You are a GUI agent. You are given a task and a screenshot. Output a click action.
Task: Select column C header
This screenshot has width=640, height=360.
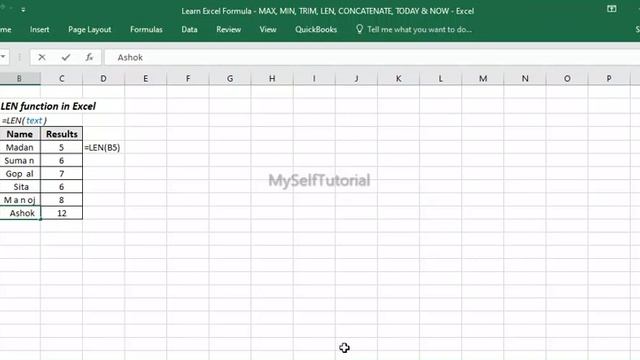pos(62,78)
